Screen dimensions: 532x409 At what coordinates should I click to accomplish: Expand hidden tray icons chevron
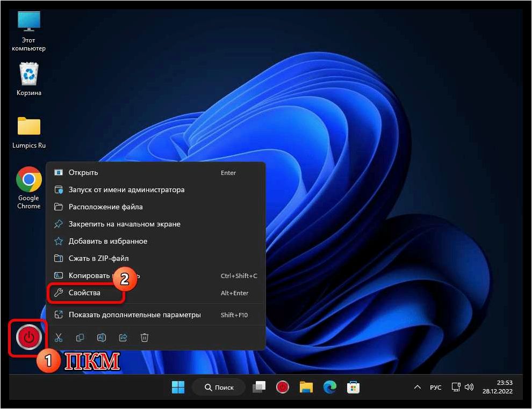pyautogui.click(x=418, y=387)
